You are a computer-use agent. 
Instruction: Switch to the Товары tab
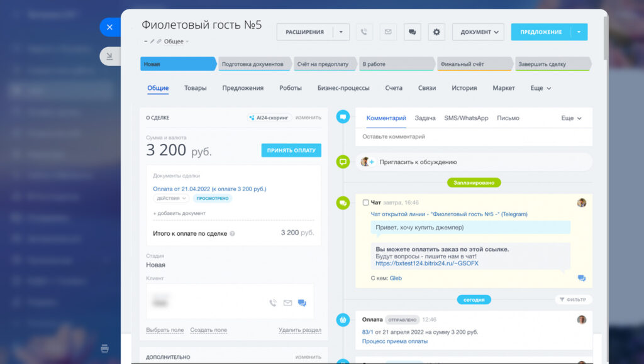pos(195,88)
